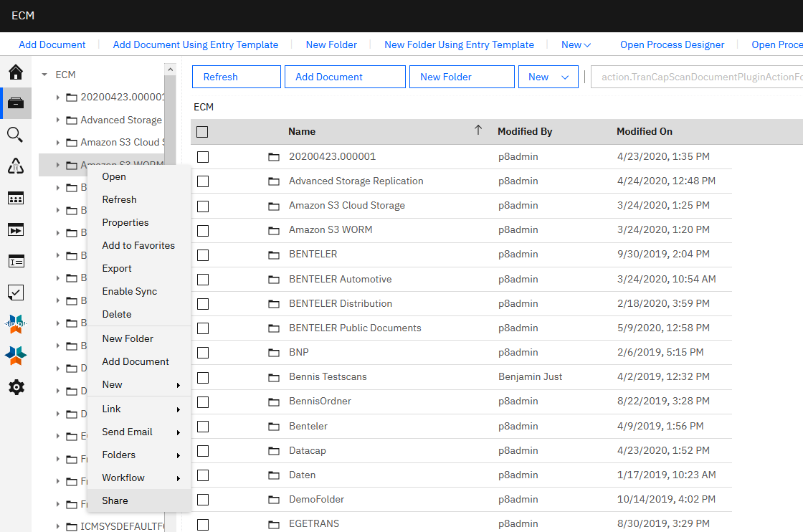This screenshot has height=532, width=803.
Task: Open the tasks checkmark sidebar icon
Action: [x=16, y=292]
